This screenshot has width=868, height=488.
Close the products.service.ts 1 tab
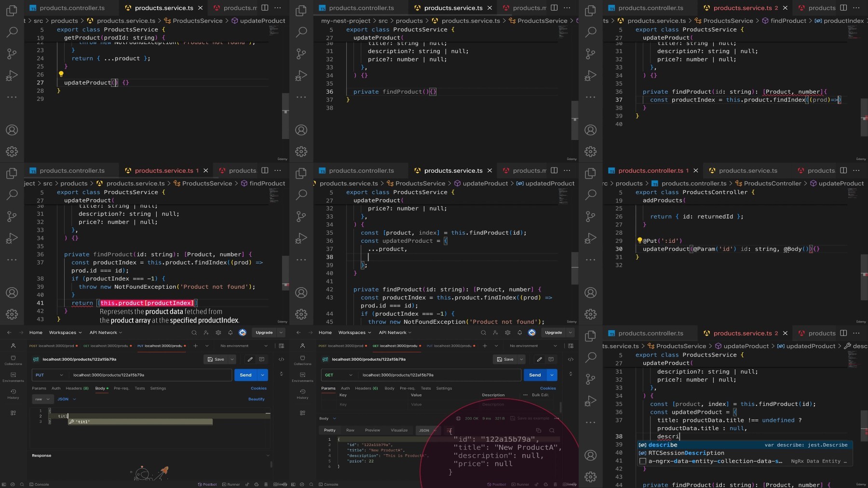[205, 170]
